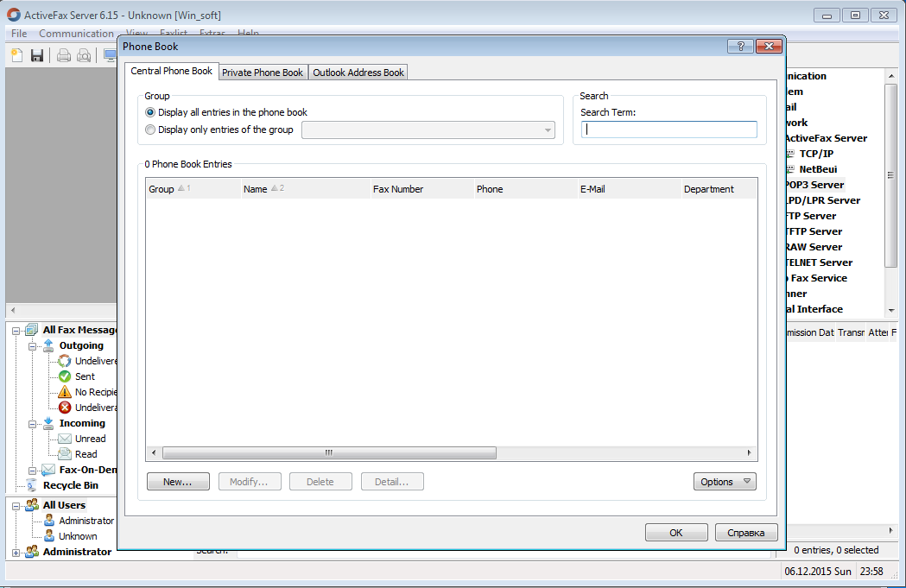Open the group selection combo box
Viewport: 906px width, 588px height.
click(x=428, y=130)
